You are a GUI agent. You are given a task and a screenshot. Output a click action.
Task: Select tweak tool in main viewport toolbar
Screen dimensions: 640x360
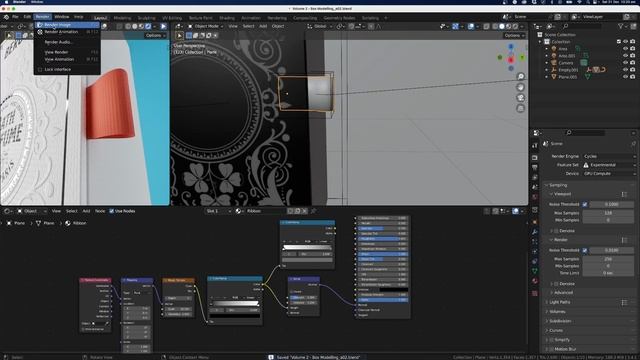point(179,36)
